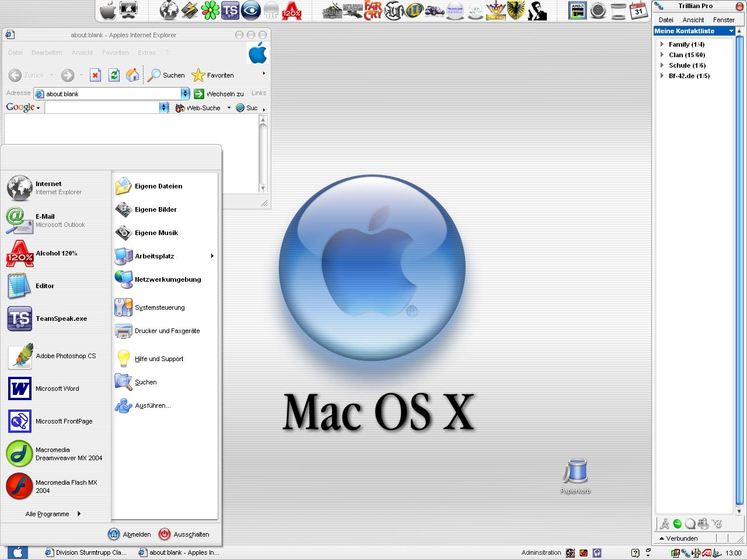Click Ausschalten in the start menu
This screenshot has width=747, height=560.
click(x=184, y=534)
